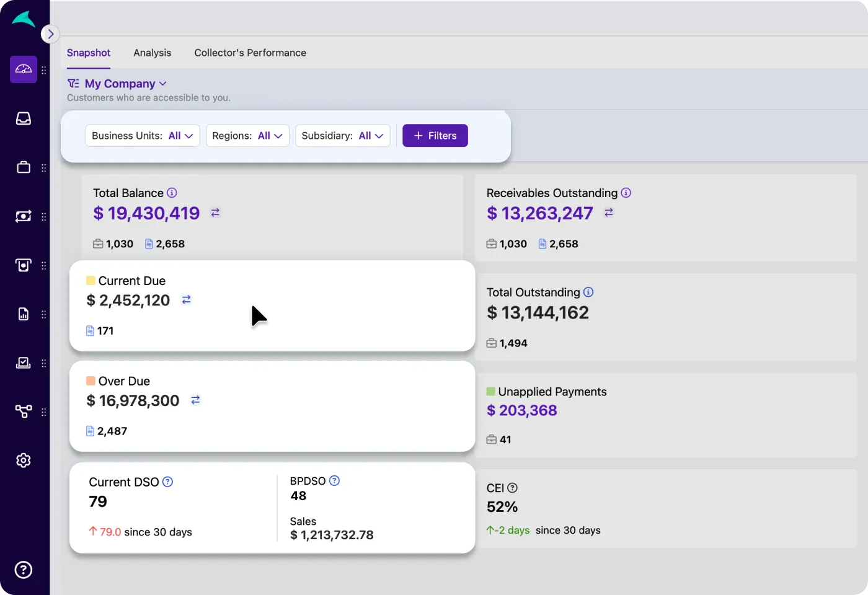The image size is (868, 595).
Task: Click the drag handle beside the briefcase sidebar icon
Action: [x=44, y=168]
